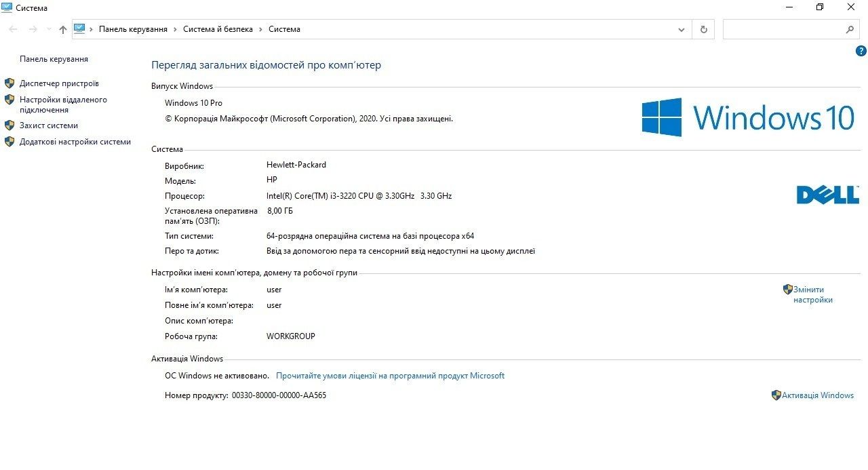Click product number "00330-80000-00000-AA565"

pyautogui.click(x=279, y=395)
